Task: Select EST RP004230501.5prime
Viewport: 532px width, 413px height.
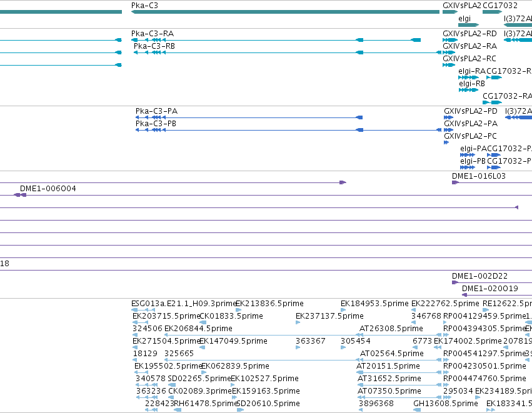Action: point(484,367)
